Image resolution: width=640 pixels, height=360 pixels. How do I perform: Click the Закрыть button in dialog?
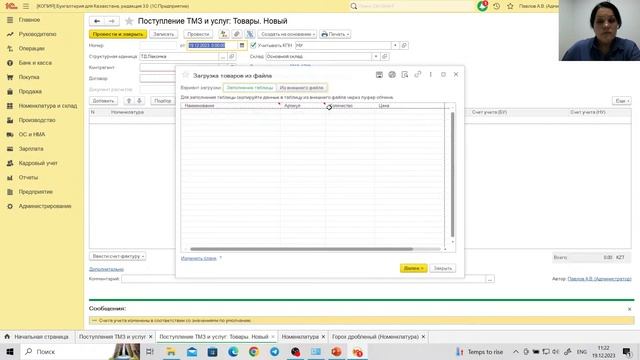tap(442, 269)
